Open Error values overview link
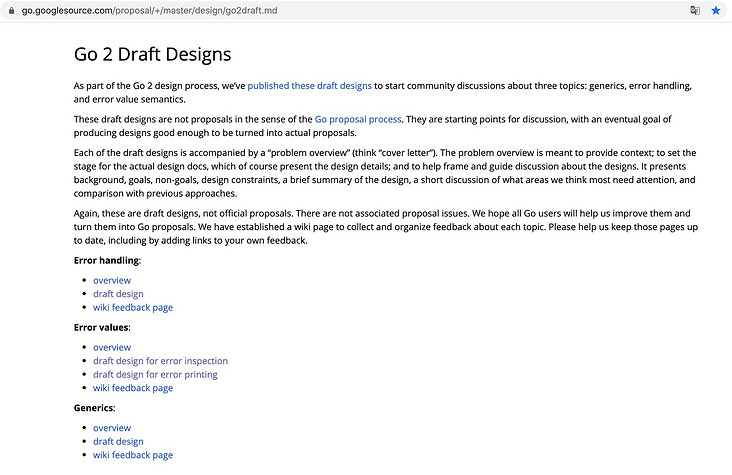The width and height of the screenshot is (732, 475). pyautogui.click(x=112, y=347)
